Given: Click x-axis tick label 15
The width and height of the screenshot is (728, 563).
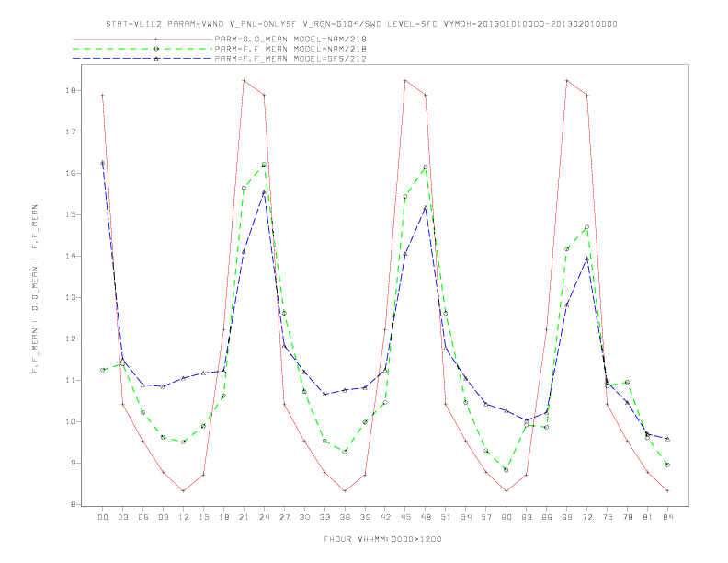Looking at the screenshot, I should tap(203, 517).
